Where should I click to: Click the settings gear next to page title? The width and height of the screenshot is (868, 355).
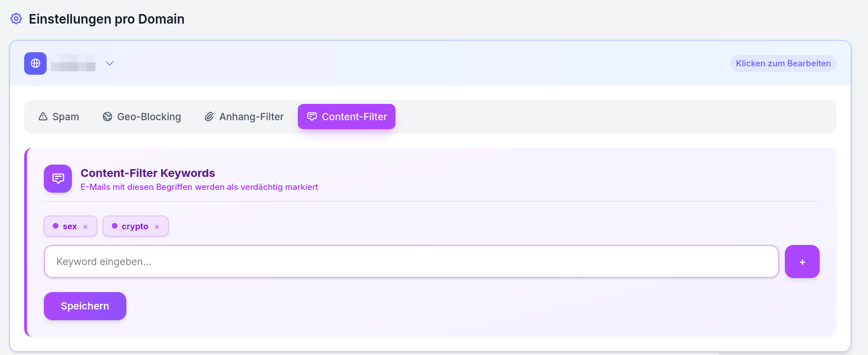coord(16,19)
